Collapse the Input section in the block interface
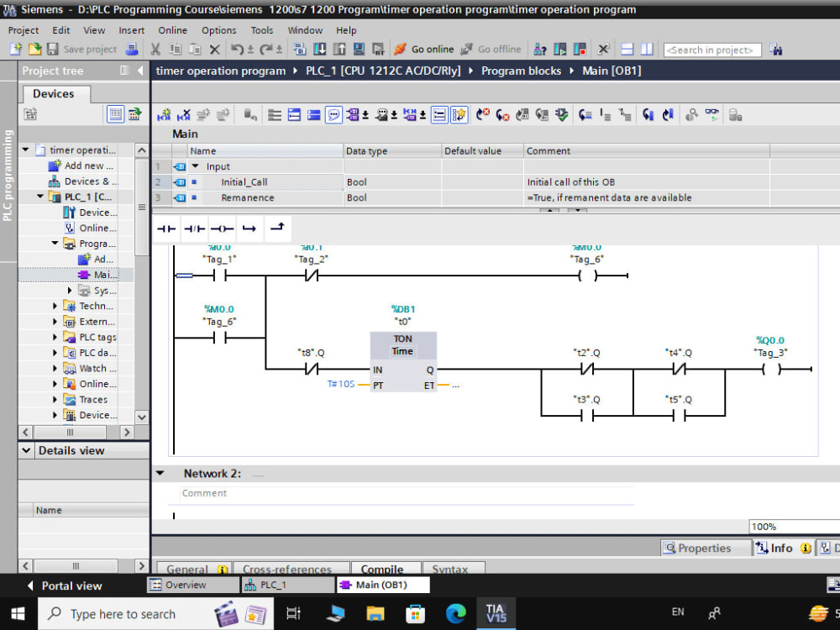Image resolution: width=840 pixels, height=630 pixels. click(196, 166)
